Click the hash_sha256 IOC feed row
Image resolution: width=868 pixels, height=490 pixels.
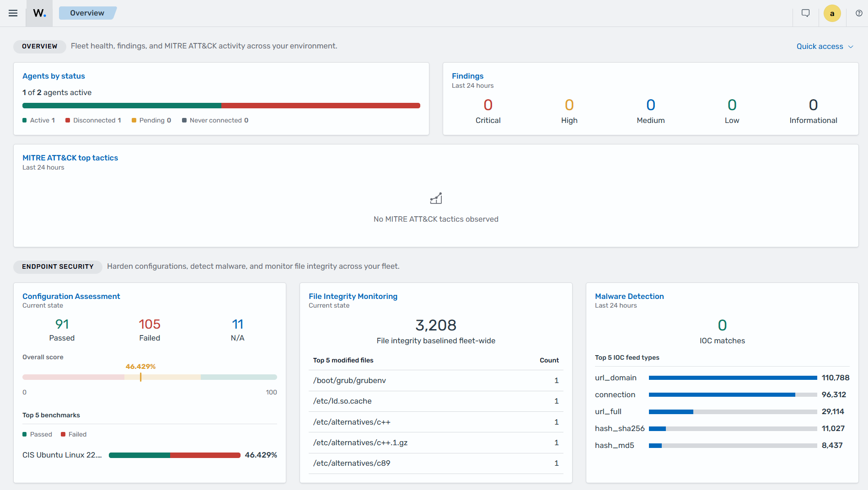point(722,428)
